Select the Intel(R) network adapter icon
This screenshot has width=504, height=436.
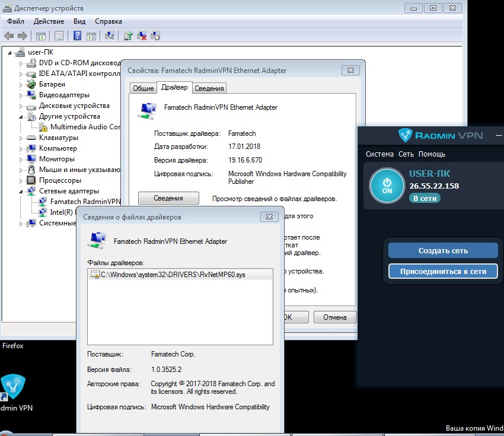pos(43,212)
